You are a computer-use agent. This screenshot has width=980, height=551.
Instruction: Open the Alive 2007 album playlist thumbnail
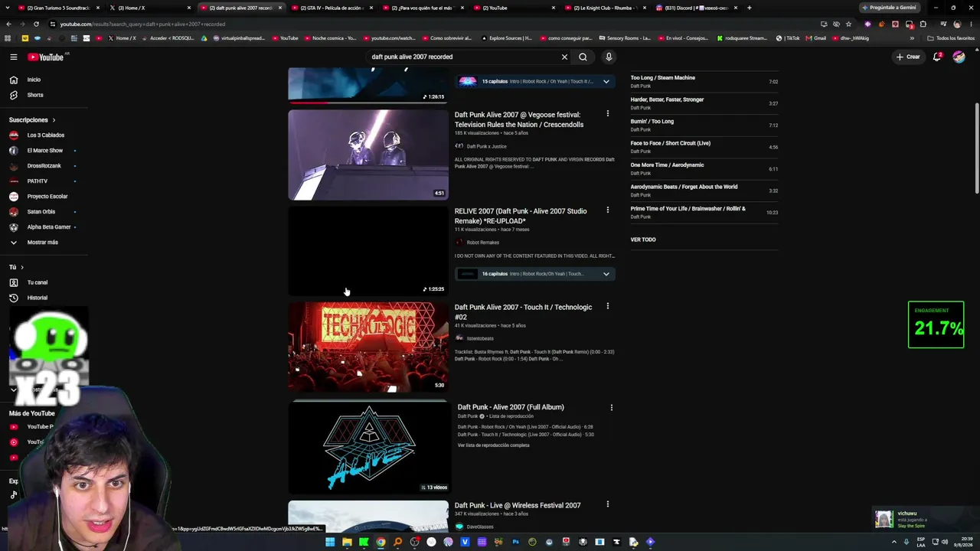[368, 448]
